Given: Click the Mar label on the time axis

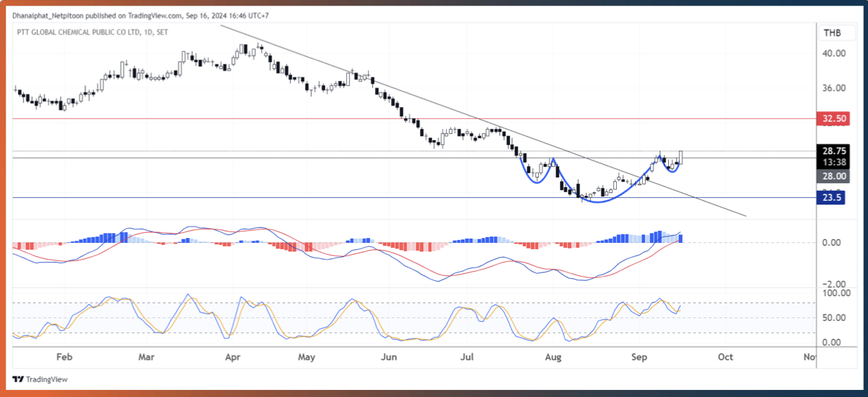Looking at the screenshot, I should click(146, 357).
